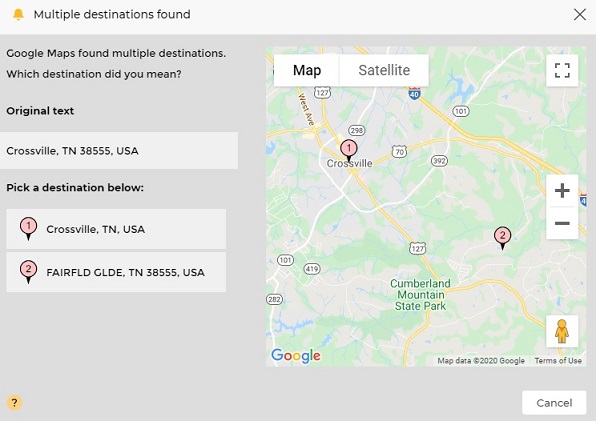Click the pin icon beside Crossville option

click(x=28, y=229)
